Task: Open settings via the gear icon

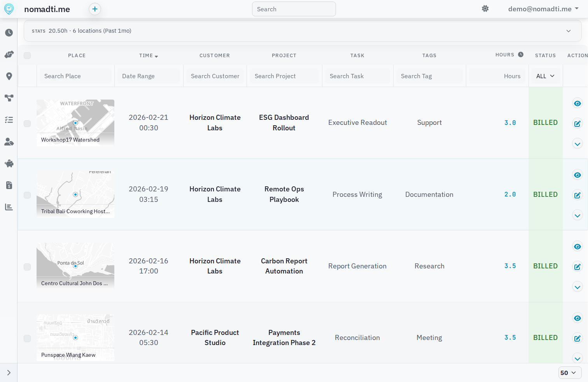Action: [485, 9]
